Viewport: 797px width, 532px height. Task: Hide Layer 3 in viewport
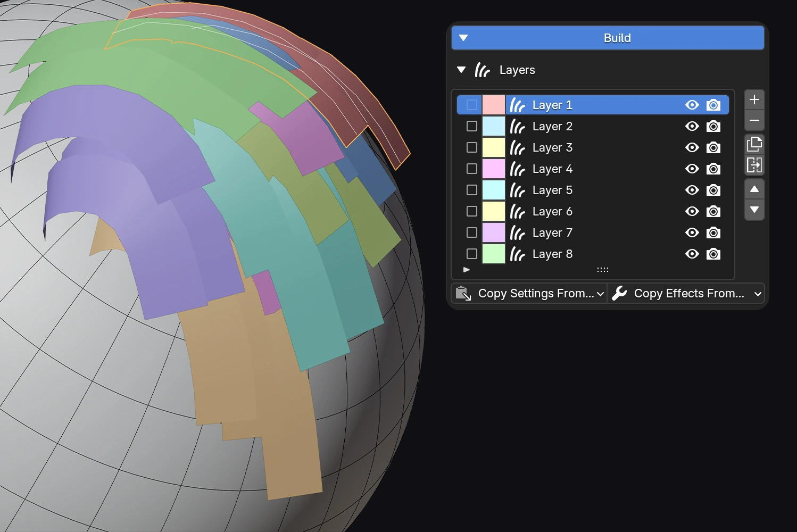tap(692, 147)
